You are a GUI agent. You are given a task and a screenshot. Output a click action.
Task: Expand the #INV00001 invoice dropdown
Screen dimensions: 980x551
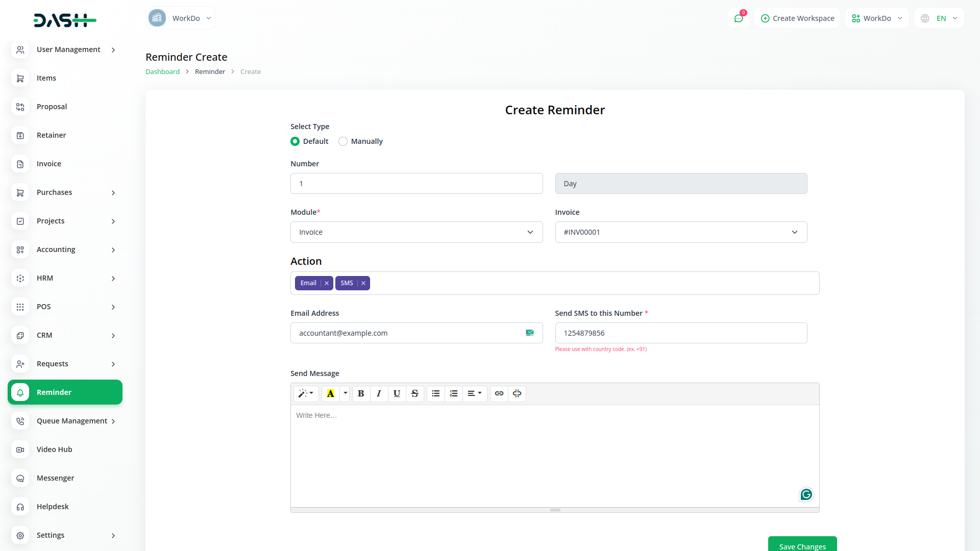[680, 232]
